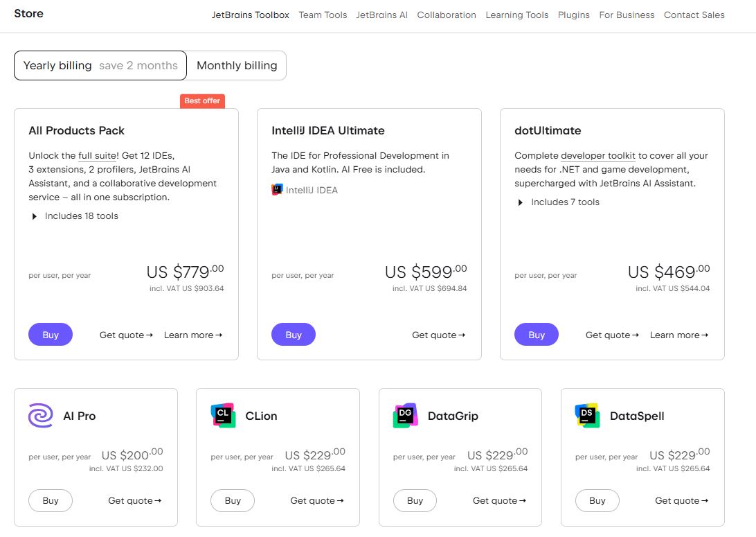
Task: Switch to Monthly billing
Action: [x=237, y=65]
